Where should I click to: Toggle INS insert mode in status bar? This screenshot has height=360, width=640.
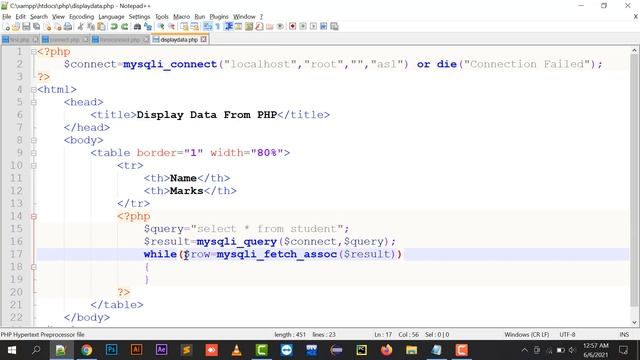coord(624,334)
